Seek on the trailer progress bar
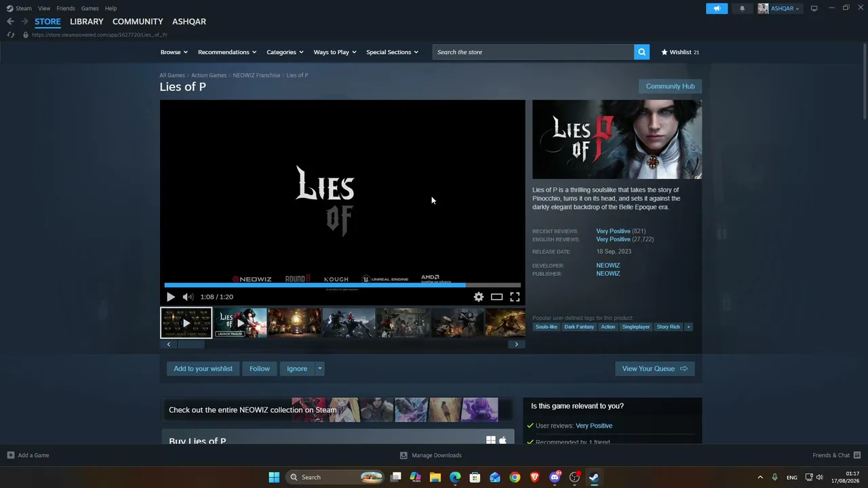 click(x=342, y=285)
